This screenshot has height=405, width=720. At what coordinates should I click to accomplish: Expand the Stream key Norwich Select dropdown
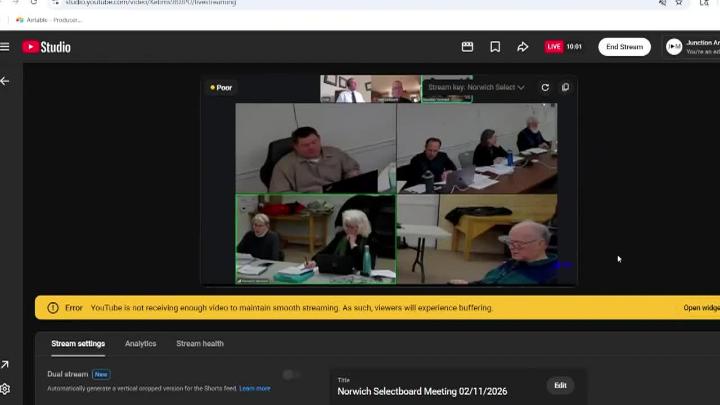coord(476,87)
